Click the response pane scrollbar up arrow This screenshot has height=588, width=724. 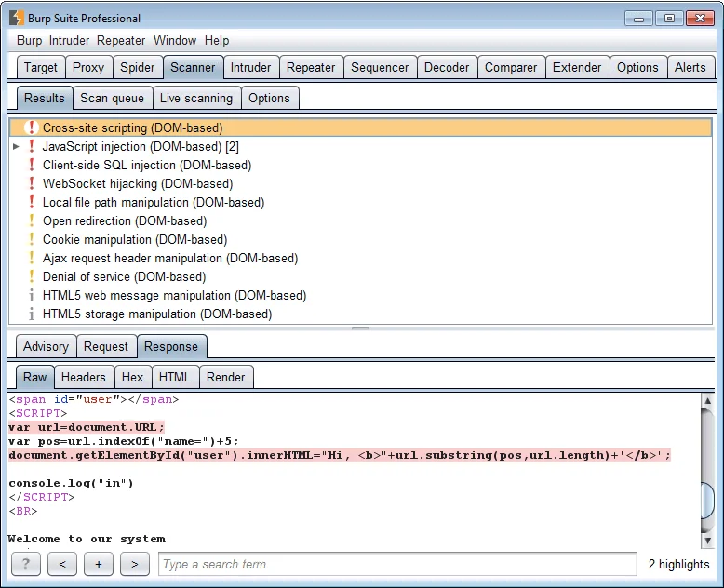[x=707, y=401]
